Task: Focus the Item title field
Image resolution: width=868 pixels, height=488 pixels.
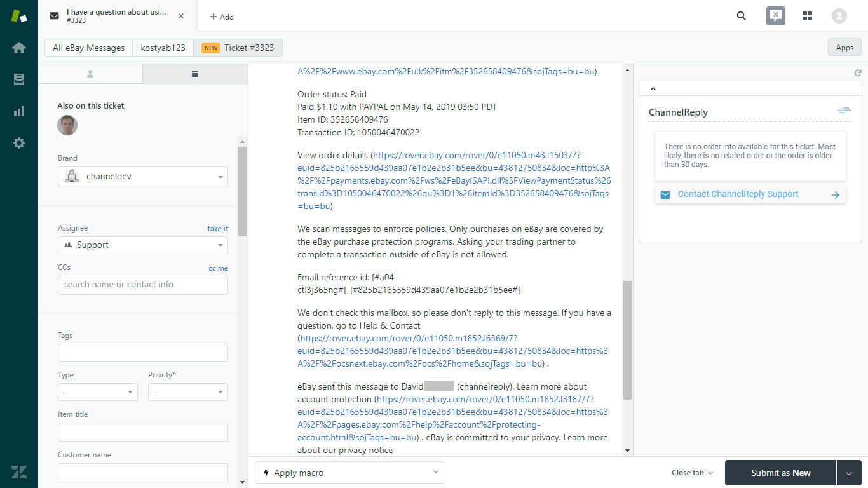Action: click(x=143, y=432)
